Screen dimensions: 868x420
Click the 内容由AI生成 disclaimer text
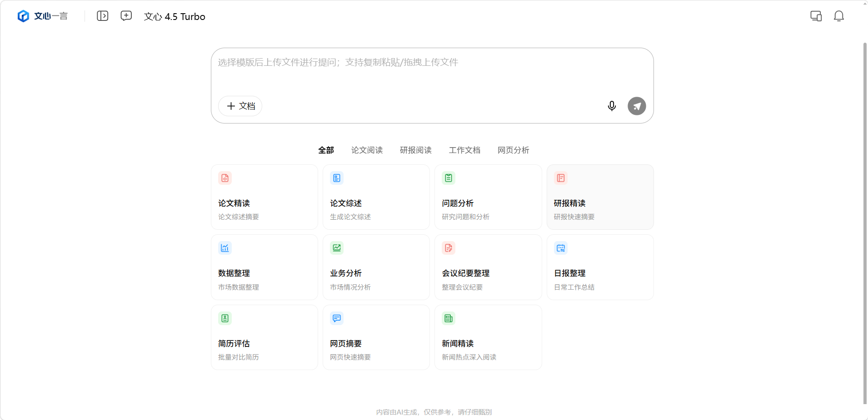click(434, 412)
